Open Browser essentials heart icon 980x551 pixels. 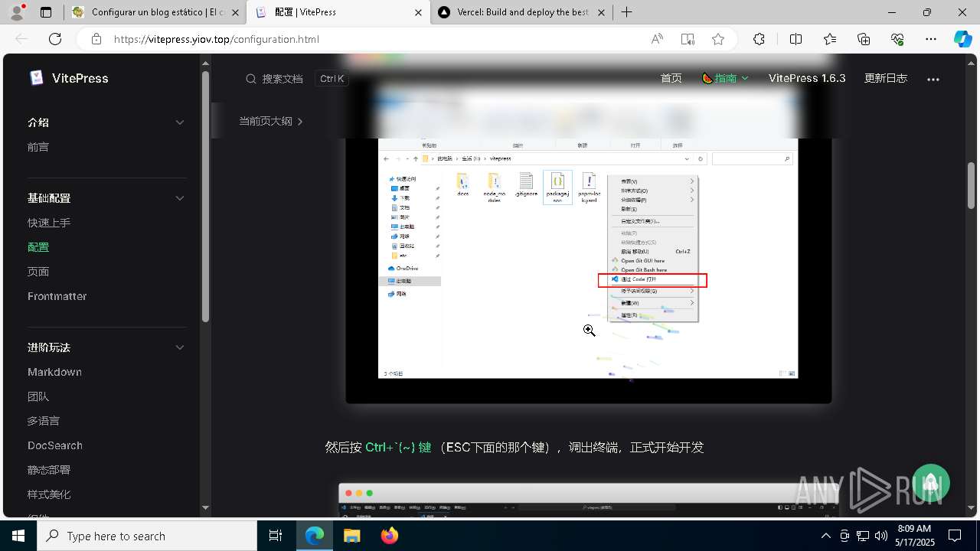coord(897,39)
